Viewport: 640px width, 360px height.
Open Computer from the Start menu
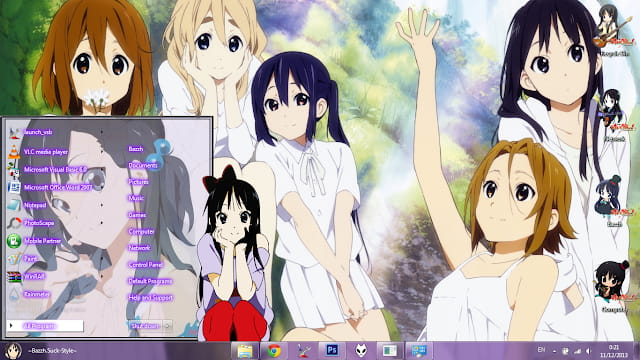[141, 231]
